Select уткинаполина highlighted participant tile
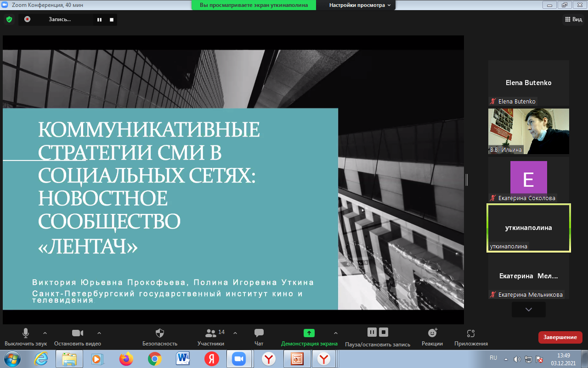Viewport: 588px width, 368px height. (x=529, y=228)
